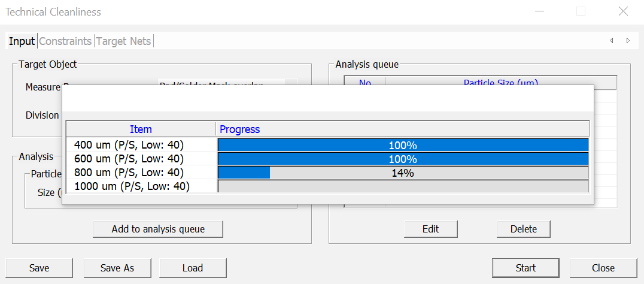Select the Target Nets tab
Screen dimensions: 644x284
124,41
